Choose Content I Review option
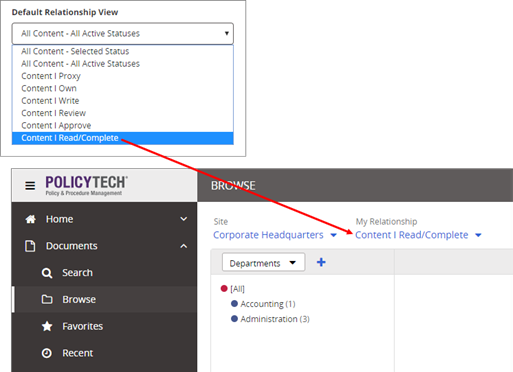This screenshot has height=372, width=513. 123,113
